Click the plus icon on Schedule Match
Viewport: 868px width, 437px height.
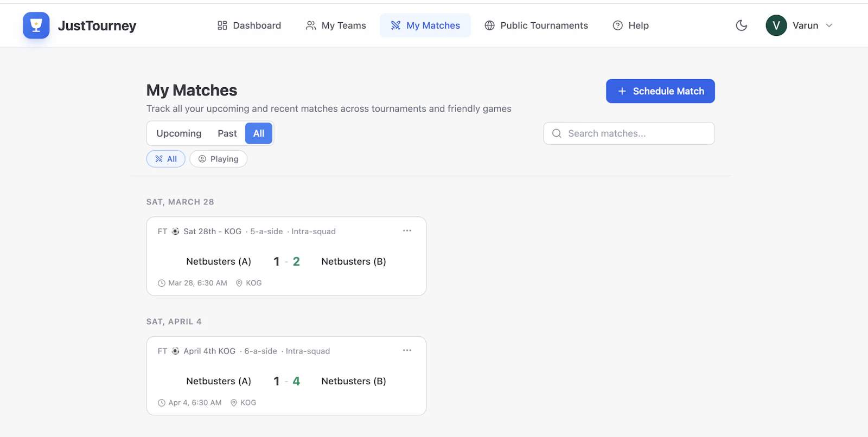(622, 91)
